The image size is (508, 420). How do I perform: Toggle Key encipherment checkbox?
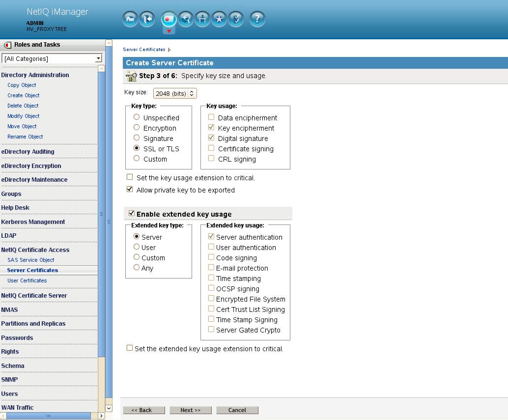(x=211, y=127)
